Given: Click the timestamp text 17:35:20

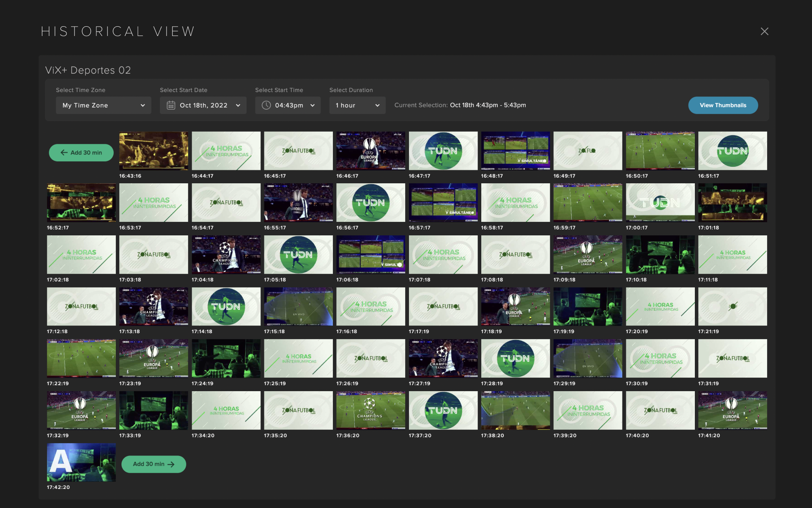Looking at the screenshot, I should click(x=275, y=436).
